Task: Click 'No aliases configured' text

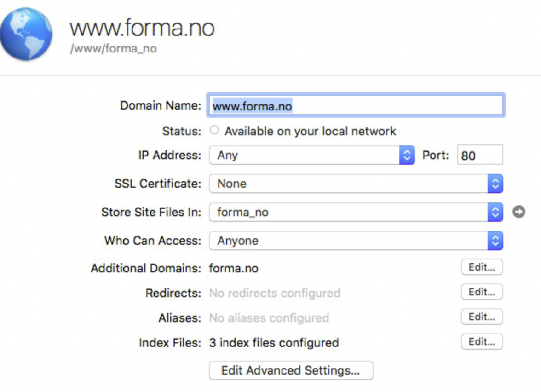Action: 269,318
